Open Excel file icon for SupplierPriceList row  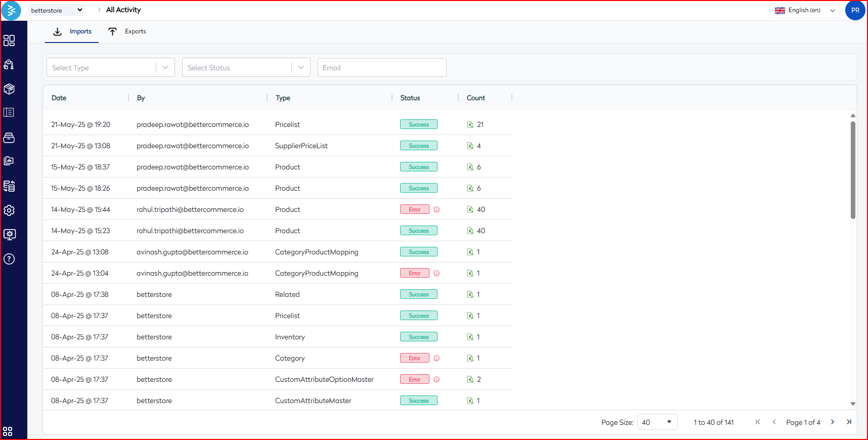[470, 146]
